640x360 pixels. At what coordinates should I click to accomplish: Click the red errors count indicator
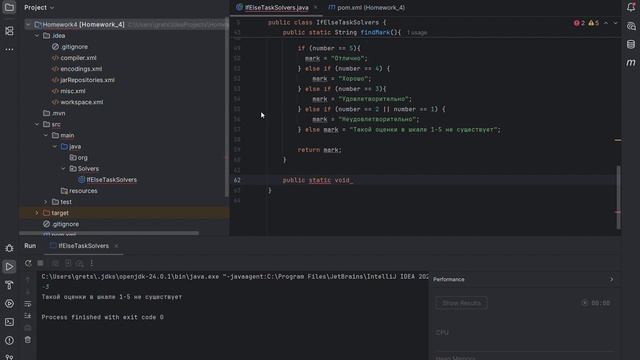579,23
